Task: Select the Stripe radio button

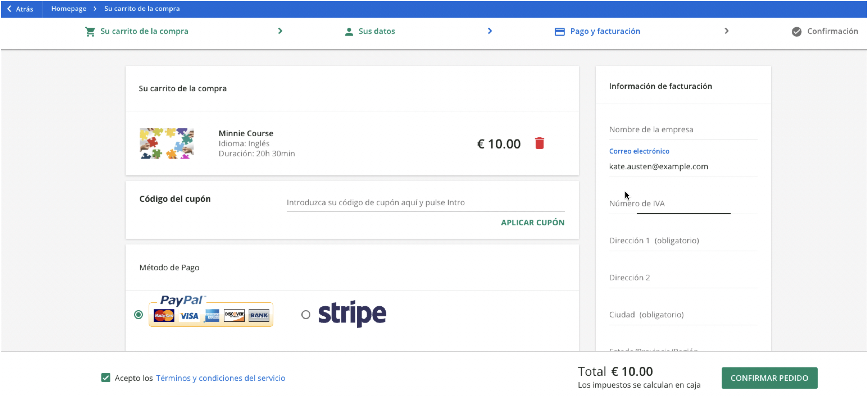Action: [306, 314]
